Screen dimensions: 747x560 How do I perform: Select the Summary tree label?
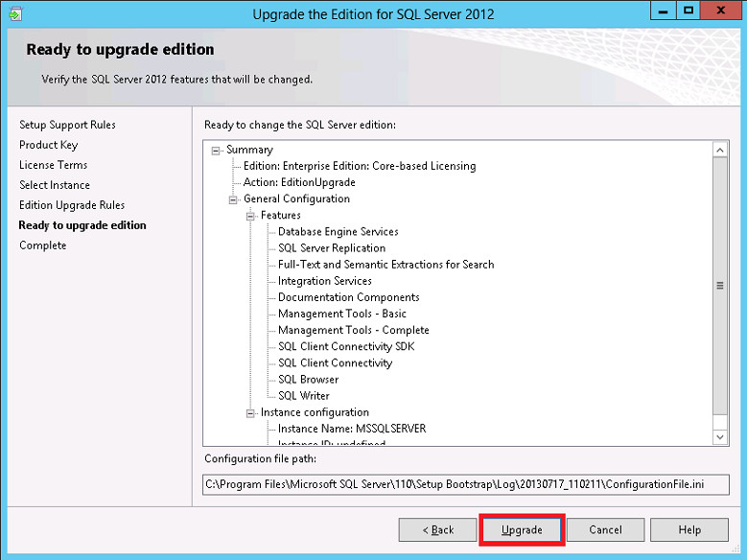click(249, 150)
